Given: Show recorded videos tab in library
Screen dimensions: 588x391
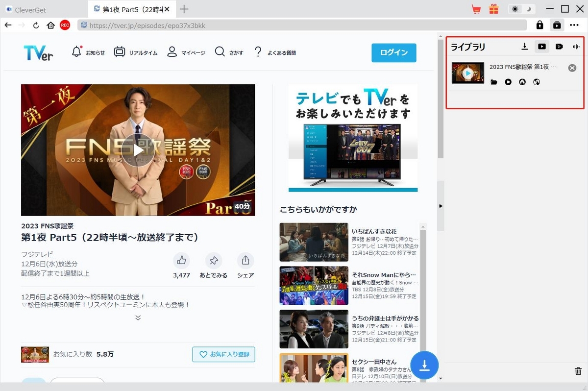Looking at the screenshot, I should pos(559,47).
